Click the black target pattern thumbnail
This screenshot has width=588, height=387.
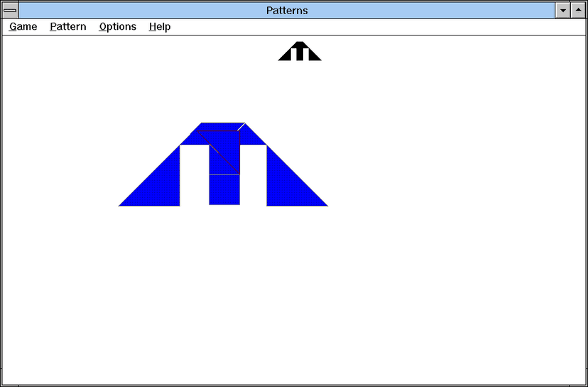[x=300, y=51]
